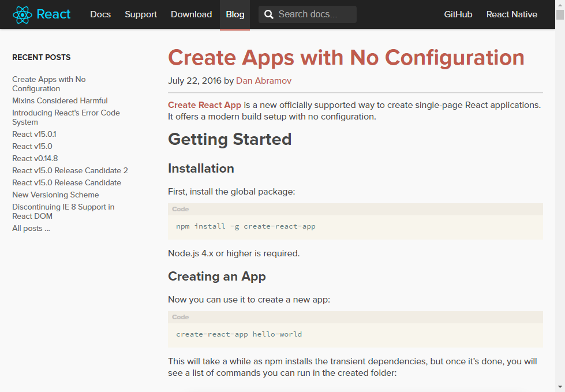The width and height of the screenshot is (565, 392).
Task: Open the Support navigation link
Action: coord(141,14)
